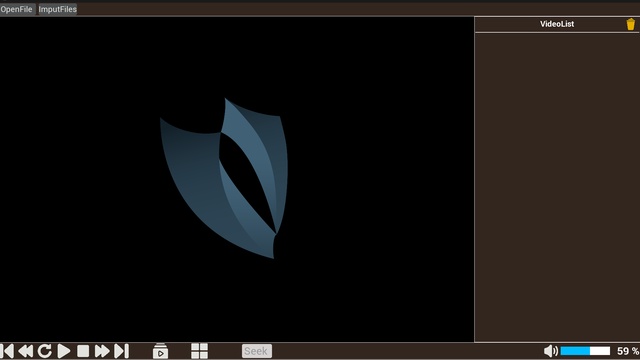Click the white unfilled part of volume bar

coord(600,351)
